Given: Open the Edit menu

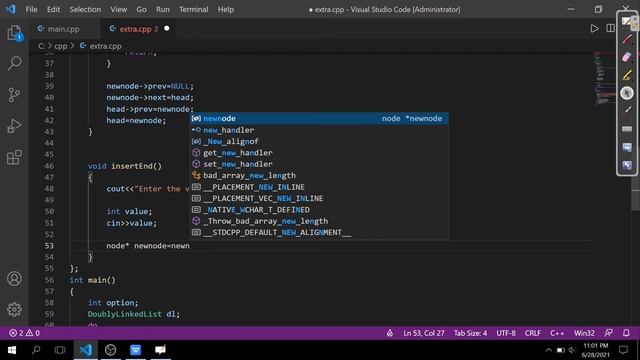Looking at the screenshot, I should tap(53, 9).
